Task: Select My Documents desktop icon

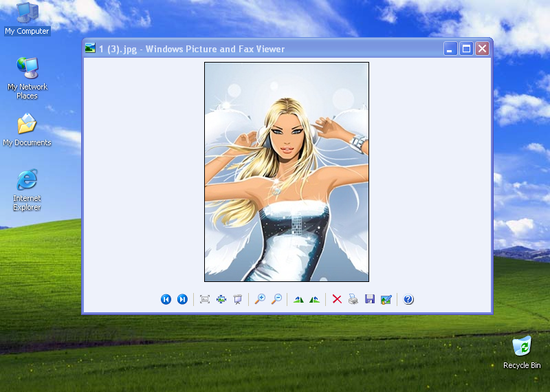Action: [27, 130]
